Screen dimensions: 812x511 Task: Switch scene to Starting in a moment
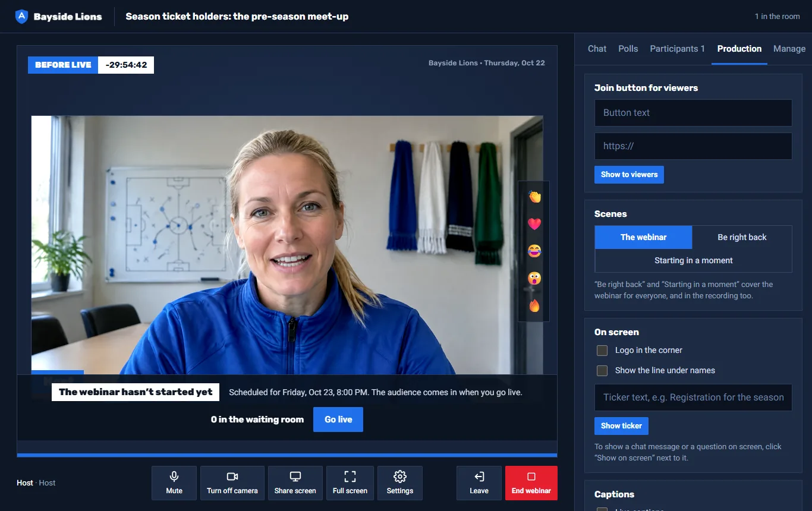click(693, 260)
